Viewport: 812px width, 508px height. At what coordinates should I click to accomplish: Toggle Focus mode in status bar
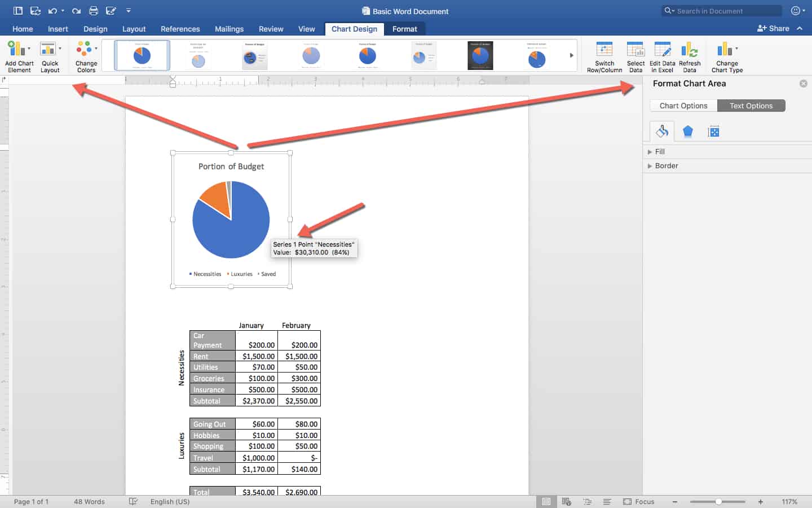[x=639, y=501]
